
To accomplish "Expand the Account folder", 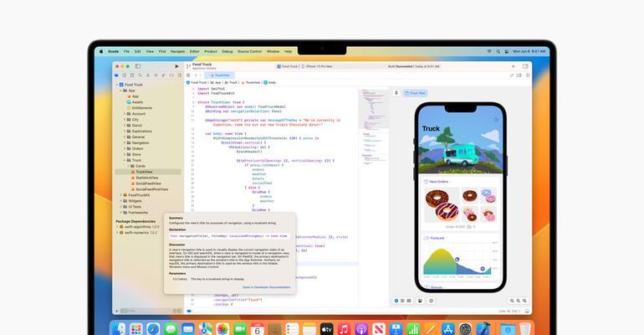I will [125, 114].
